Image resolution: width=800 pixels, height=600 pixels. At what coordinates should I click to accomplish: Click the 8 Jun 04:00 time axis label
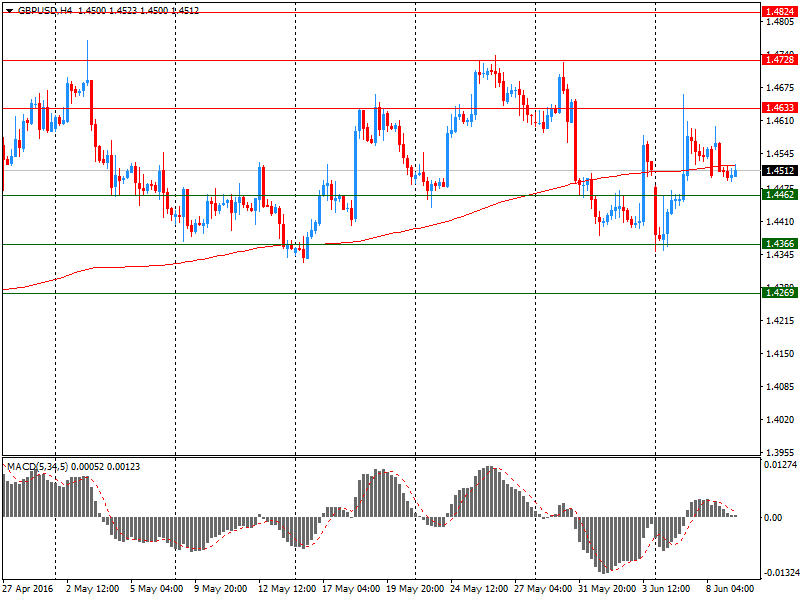(730, 589)
